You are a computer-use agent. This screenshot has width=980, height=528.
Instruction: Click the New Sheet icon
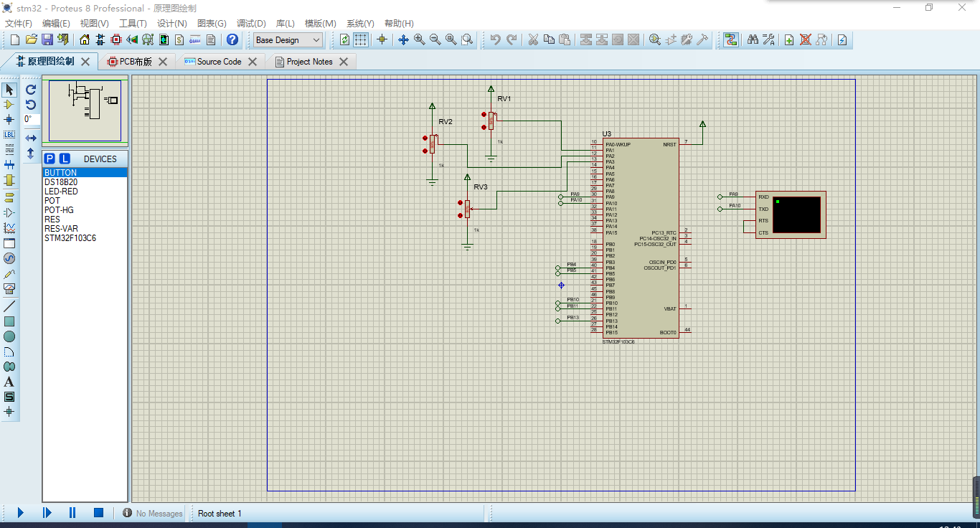pos(789,39)
